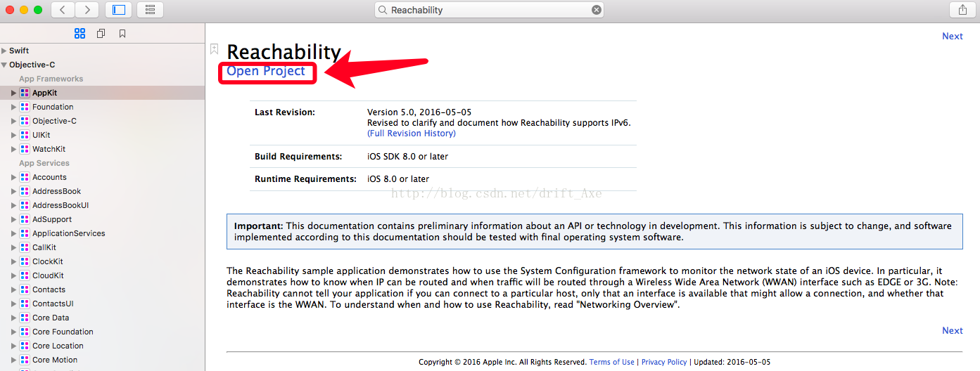Open the Privacy Policy link
This screenshot has width=980, height=371.
tap(664, 362)
